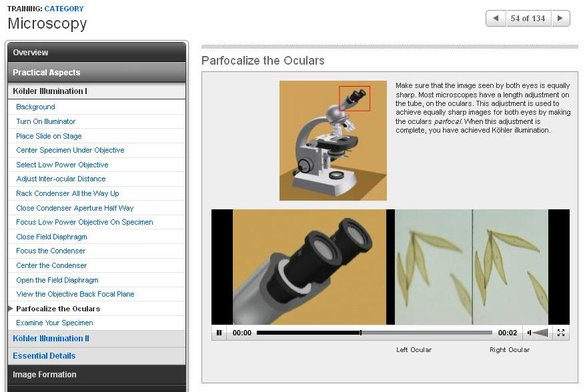The image size is (585, 392).
Task: Open the Essential Details section
Action: [97, 356]
